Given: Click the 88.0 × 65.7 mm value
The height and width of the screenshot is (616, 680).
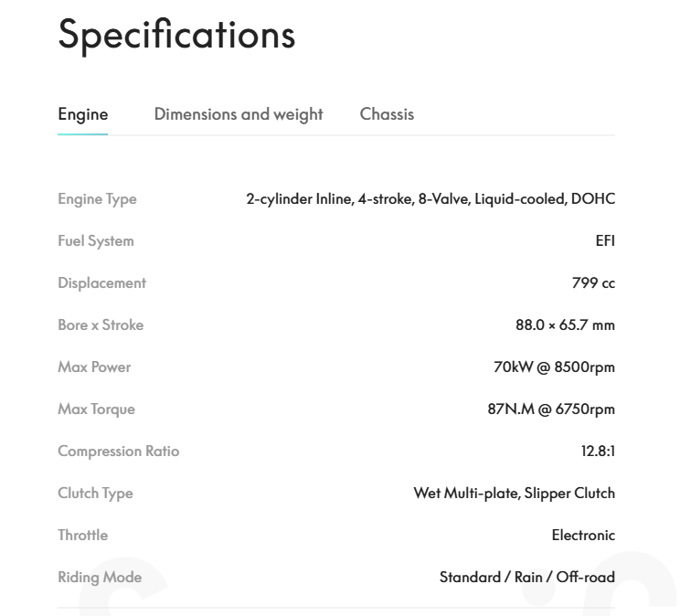Looking at the screenshot, I should click(x=565, y=325).
